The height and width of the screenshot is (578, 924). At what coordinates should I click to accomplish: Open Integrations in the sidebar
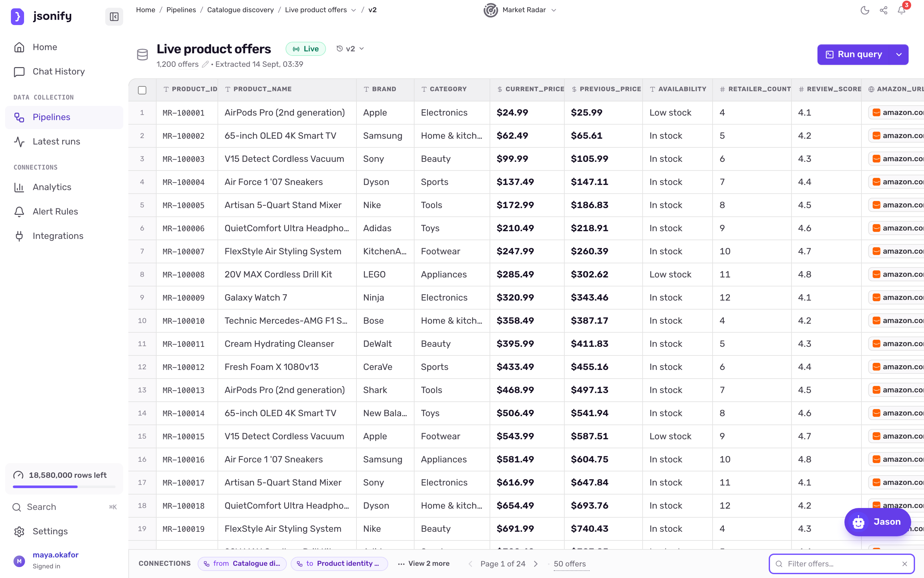coord(64,236)
